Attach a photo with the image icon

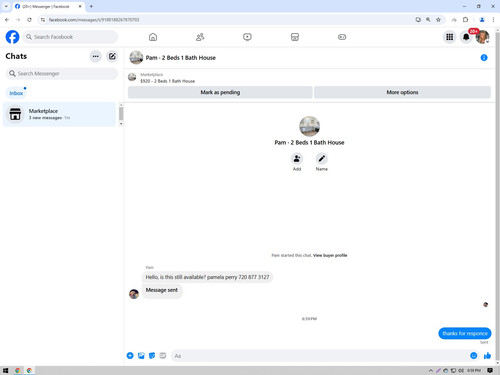coord(141,356)
